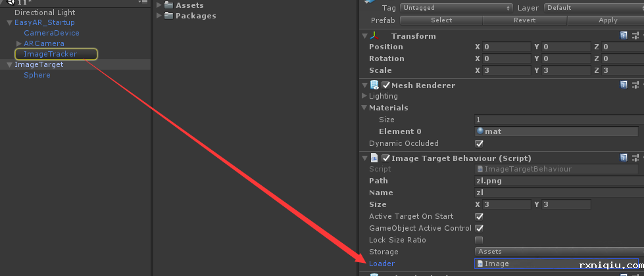Select ImageTracker in the Hierarchy
This screenshot has height=276, width=644.
click(50, 54)
